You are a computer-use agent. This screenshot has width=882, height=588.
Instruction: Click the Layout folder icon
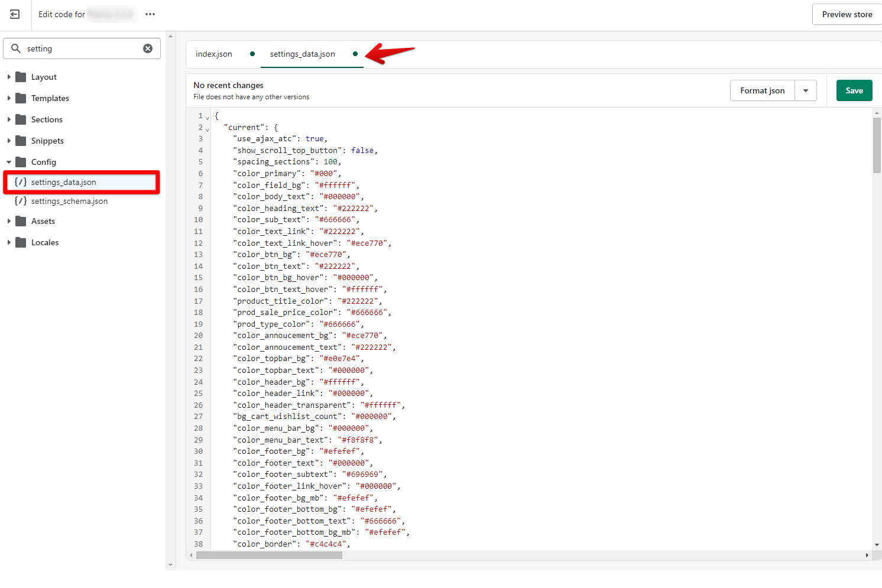21,77
